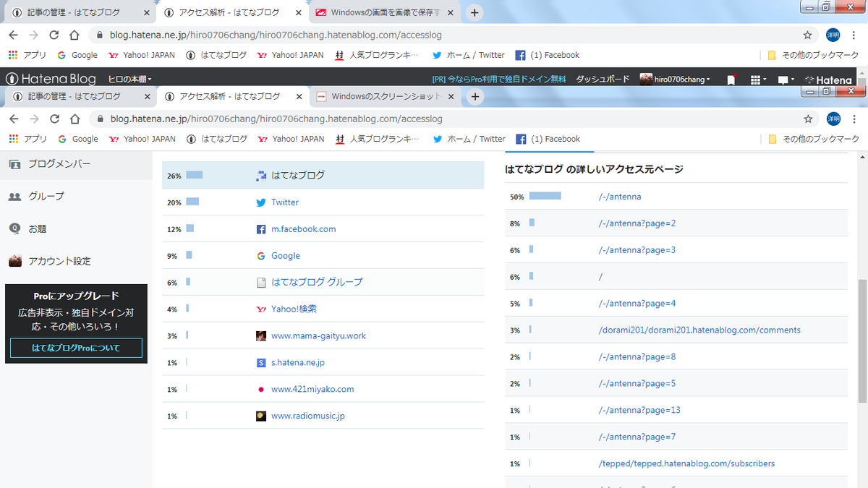This screenshot has width=868, height=488.
Task: Click the front window's address bar URL
Action: tap(276, 119)
